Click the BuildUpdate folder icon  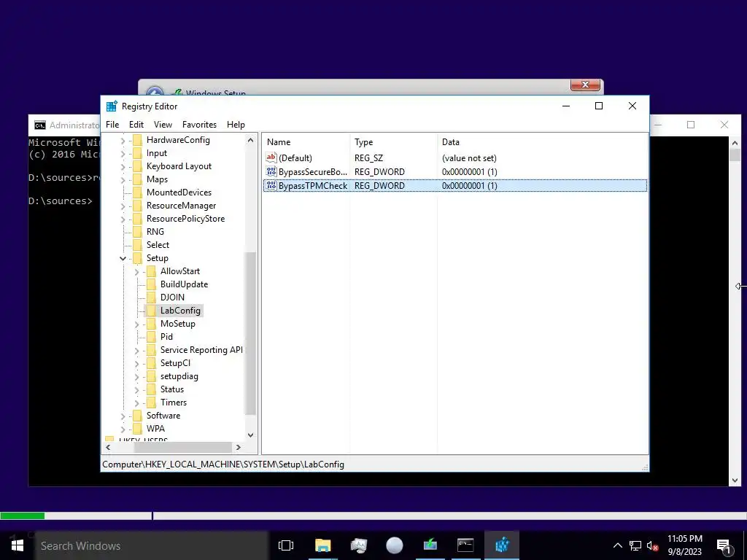(x=152, y=284)
